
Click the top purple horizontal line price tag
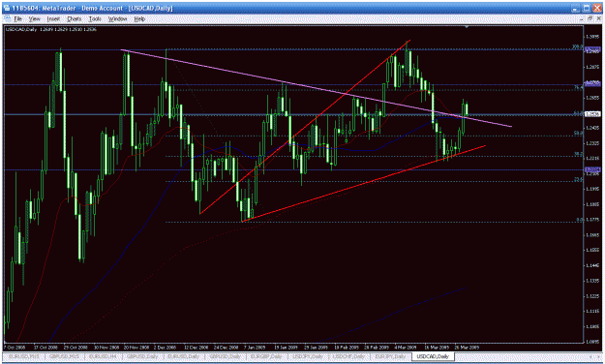click(x=593, y=49)
